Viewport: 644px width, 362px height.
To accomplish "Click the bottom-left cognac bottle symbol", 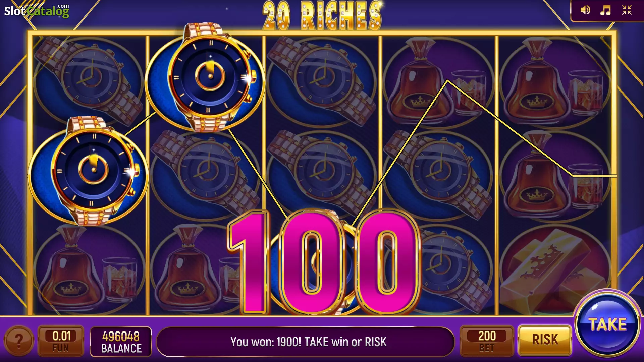I will coord(89,270).
